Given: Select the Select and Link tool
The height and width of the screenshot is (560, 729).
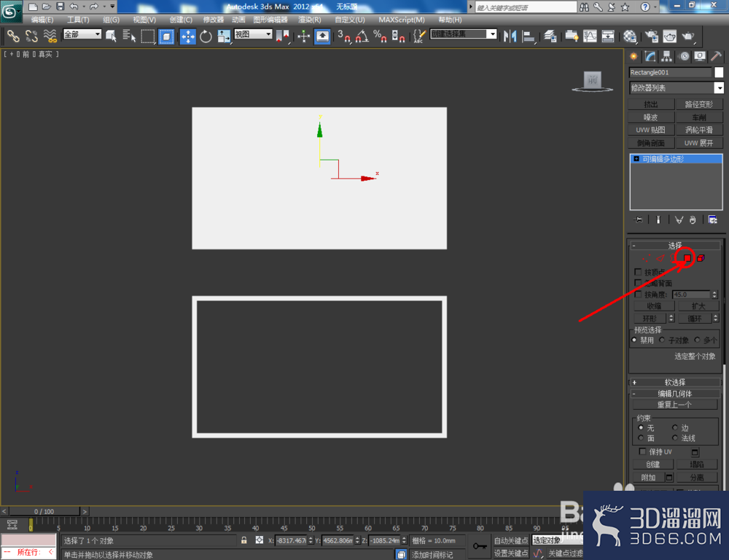Looking at the screenshot, I should pos(12,36).
